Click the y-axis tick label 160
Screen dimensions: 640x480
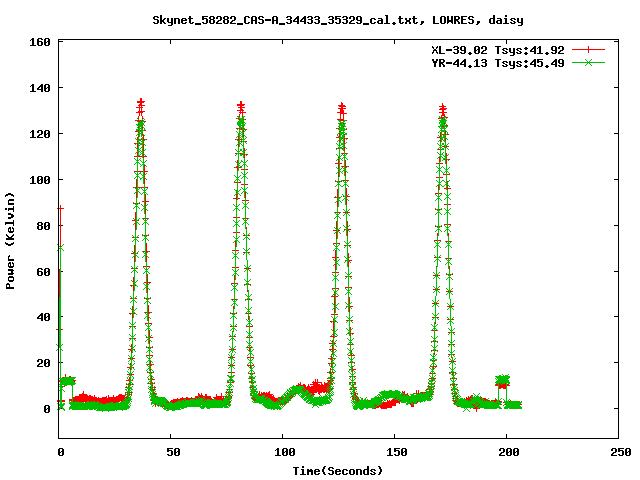click(x=40, y=42)
